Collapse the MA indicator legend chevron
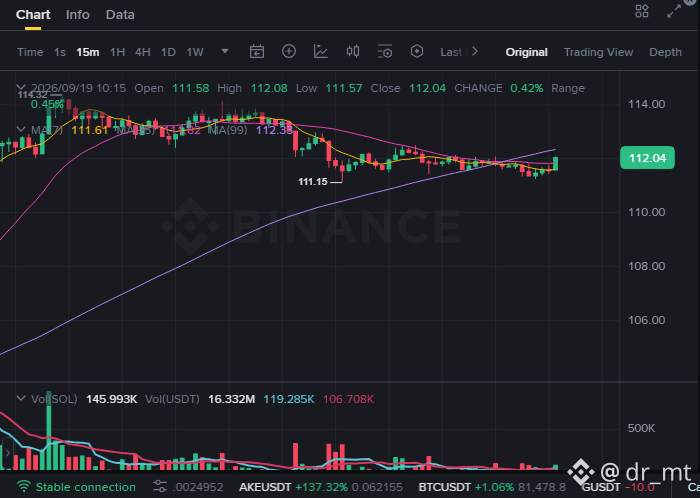700x498 pixels. point(21,129)
